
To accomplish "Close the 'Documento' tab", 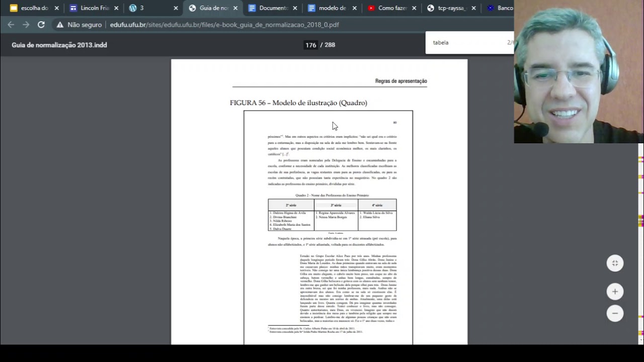I will (295, 8).
